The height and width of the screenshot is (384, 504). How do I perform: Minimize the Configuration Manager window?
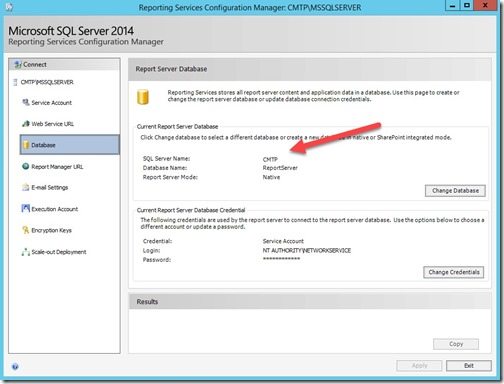452,6
